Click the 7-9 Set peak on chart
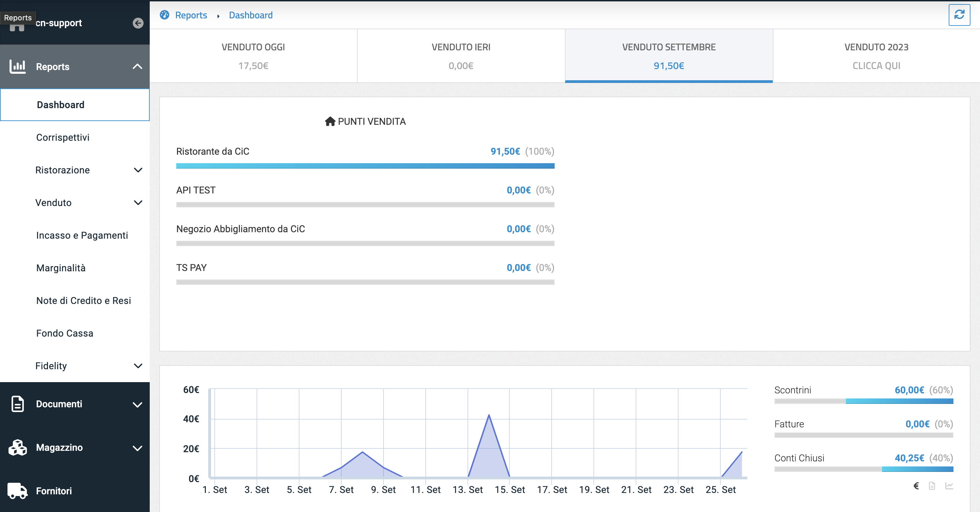This screenshot has height=512, width=980. pos(362,452)
